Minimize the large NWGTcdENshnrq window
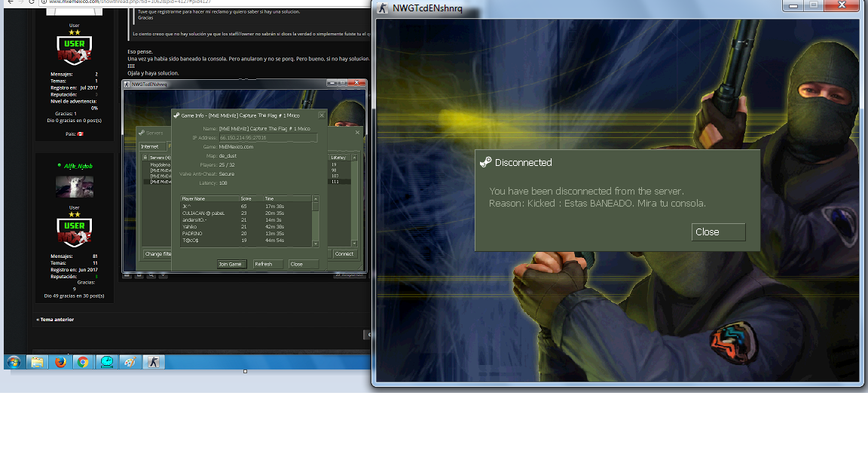 (x=793, y=5)
